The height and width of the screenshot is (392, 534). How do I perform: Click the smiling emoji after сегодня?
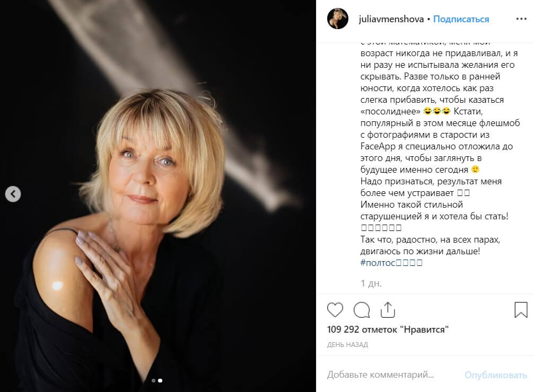tap(475, 169)
